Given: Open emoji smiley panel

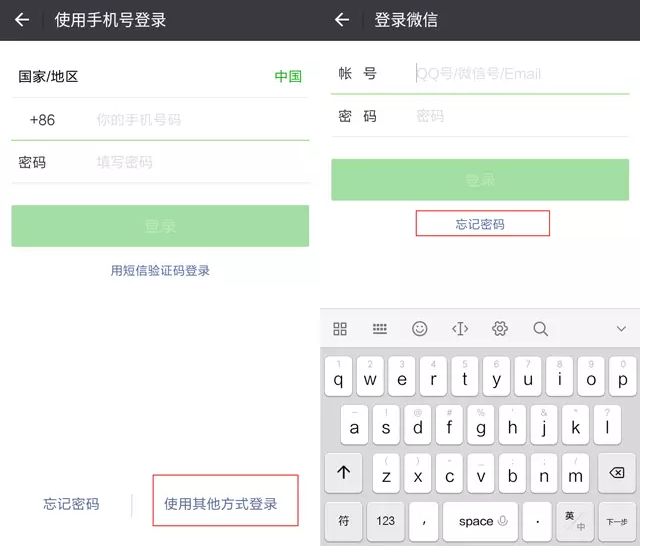Looking at the screenshot, I should pyautogui.click(x=419, y=329).
